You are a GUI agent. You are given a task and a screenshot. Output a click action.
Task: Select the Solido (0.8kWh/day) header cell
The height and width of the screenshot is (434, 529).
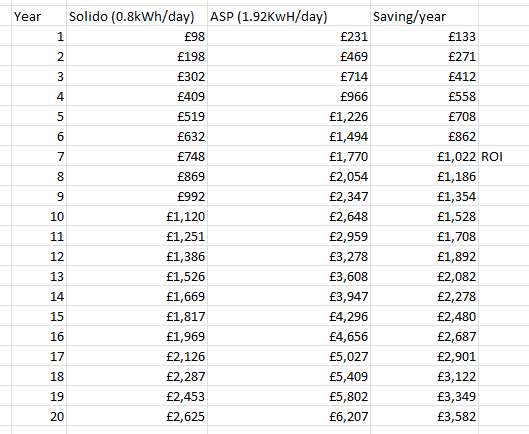(137, 16)
